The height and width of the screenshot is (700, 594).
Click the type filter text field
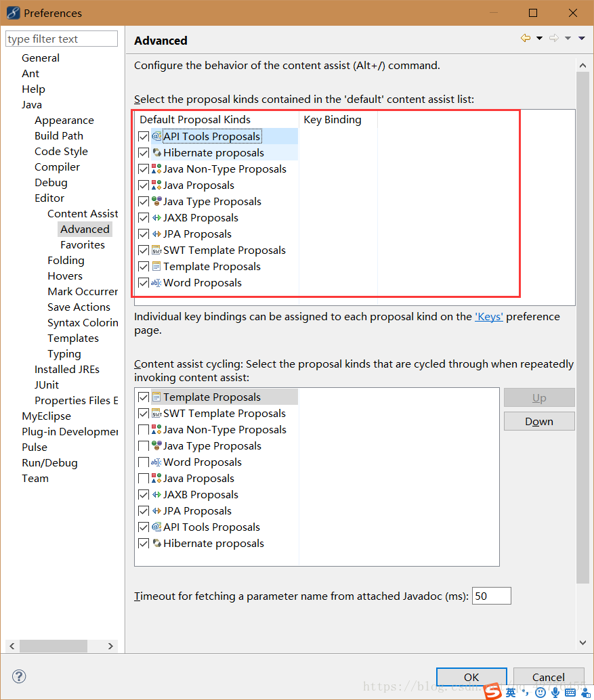coord(62,39)
